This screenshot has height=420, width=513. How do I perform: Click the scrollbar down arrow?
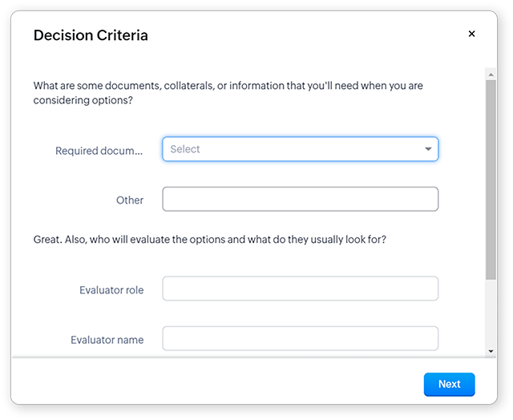[491, 351]
